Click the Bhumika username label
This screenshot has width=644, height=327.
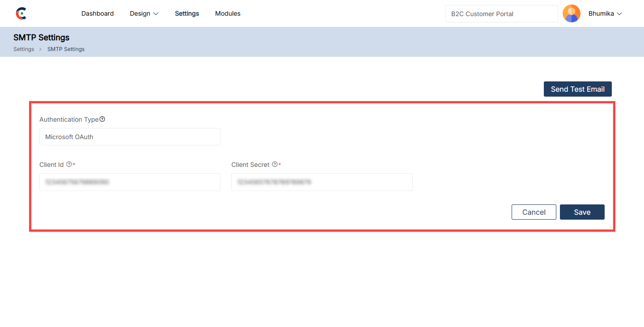click(601, 13)
